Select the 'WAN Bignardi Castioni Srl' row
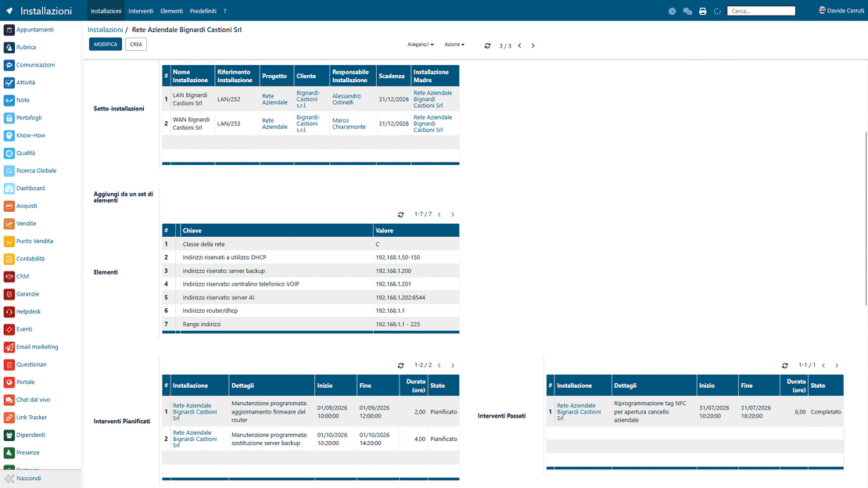The width and height of the screenshot is (868, 488). click(310, 124)
